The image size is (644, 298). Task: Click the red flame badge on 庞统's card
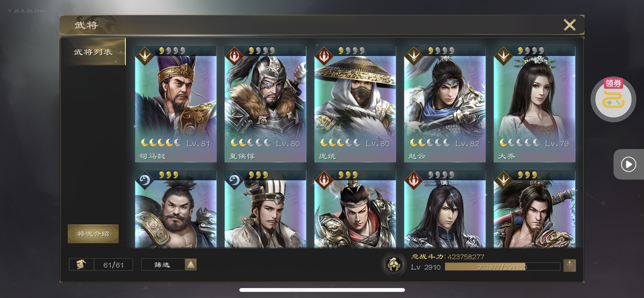324,56
